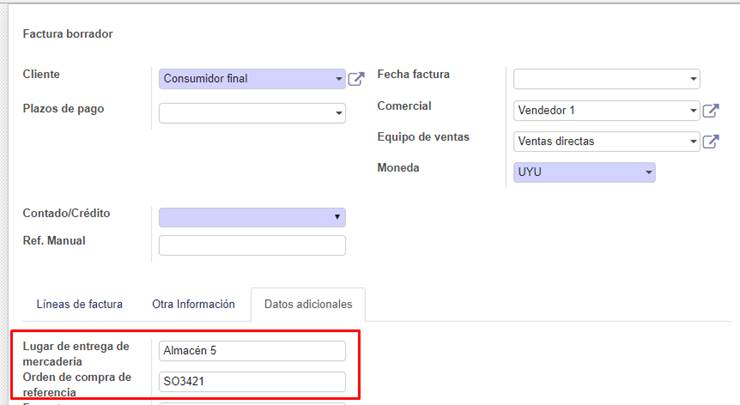The height and width of the screenshot is (405, 740).
Task: Open the Moneda UYU dropdown
Action: click(583, 173)
